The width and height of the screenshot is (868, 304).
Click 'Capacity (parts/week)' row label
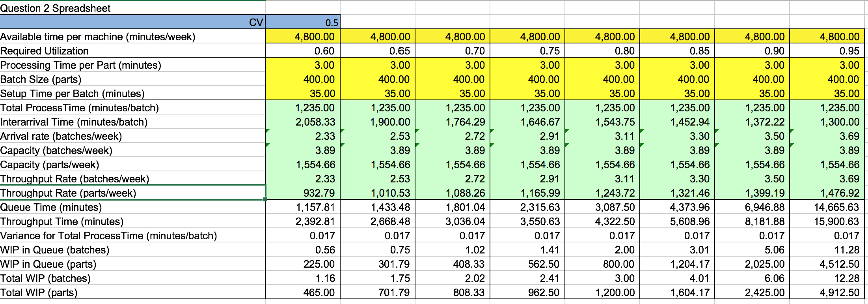point(132,164)
